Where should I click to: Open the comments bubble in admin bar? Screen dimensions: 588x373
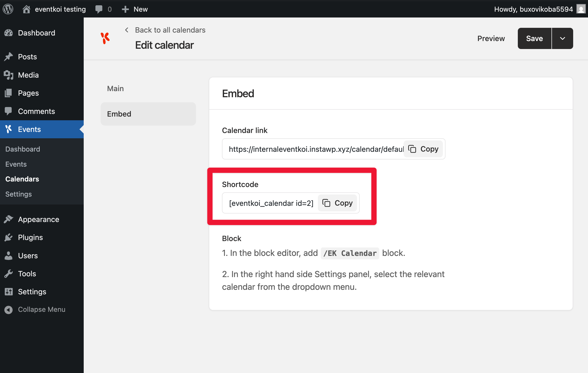[99, 9]
